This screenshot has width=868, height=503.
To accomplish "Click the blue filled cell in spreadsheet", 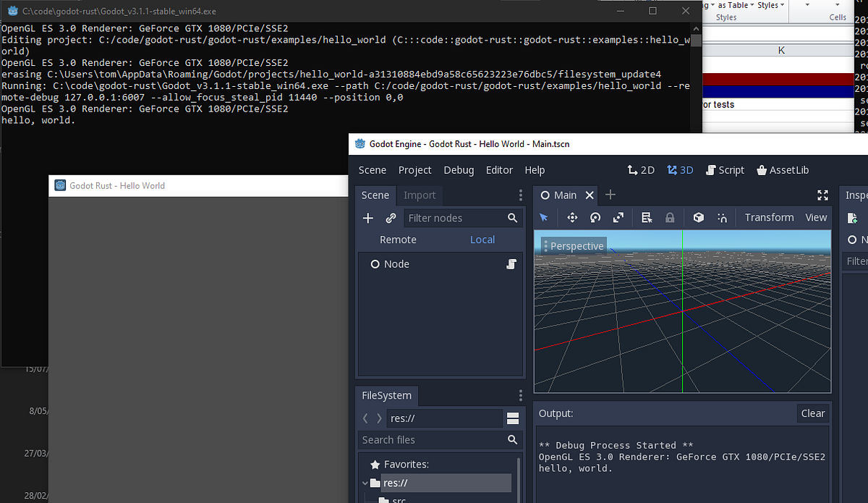I will tap(778, 92).
